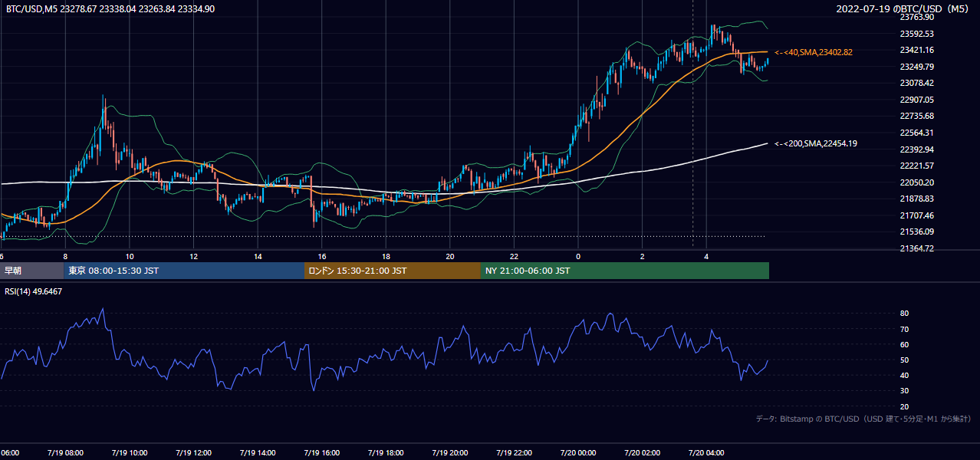
Task: Click the 7/19 16:00 time axis label
Action: pos(321,453)
